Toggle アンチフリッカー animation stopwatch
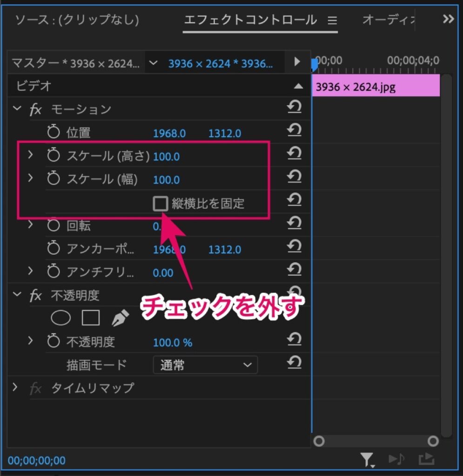Screen dimensions: 463x476 54,271
